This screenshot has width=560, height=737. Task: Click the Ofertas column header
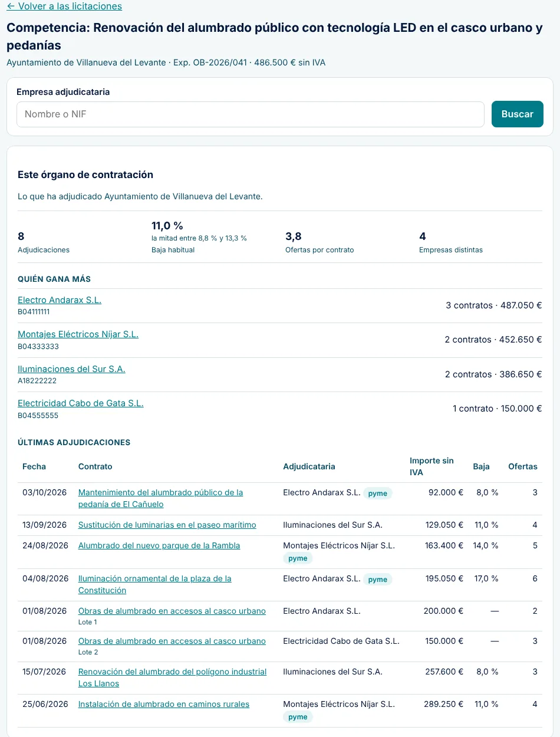click(523, 466)
